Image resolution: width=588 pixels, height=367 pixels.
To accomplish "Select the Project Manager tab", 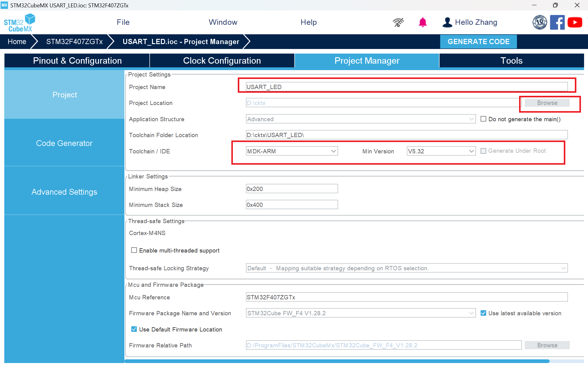I will pos(367,61).
